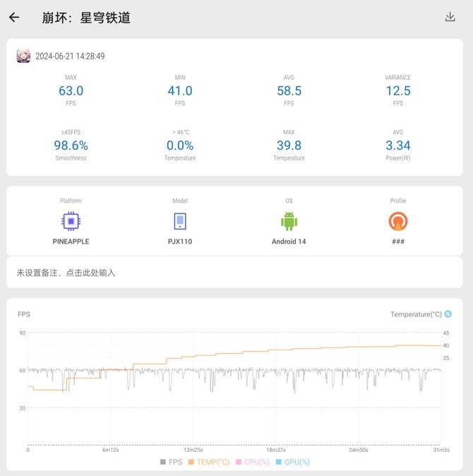Viewport: 473px width, 476px height.
Task: Tap the 63.0 MAX FPS value
Action: pos(71,90)
